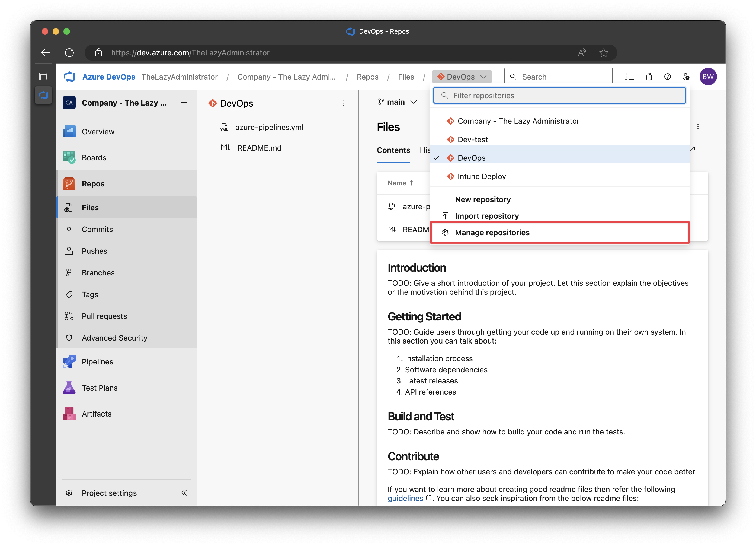Open Project settings

109,493
